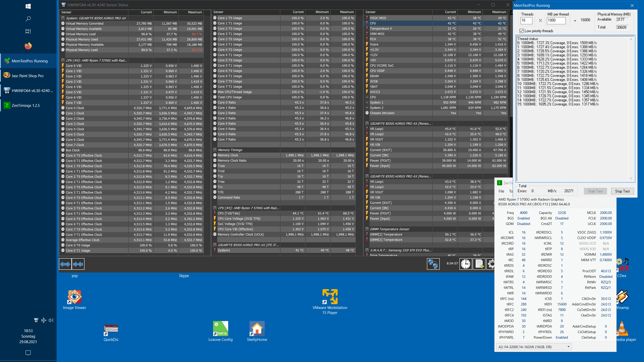Click the MB per thread input field

point(556,20)
